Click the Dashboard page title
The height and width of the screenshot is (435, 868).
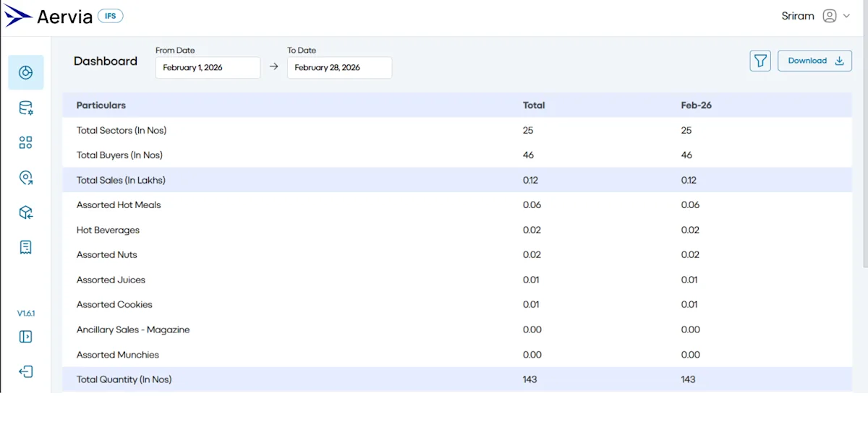[x=106, y=61]
